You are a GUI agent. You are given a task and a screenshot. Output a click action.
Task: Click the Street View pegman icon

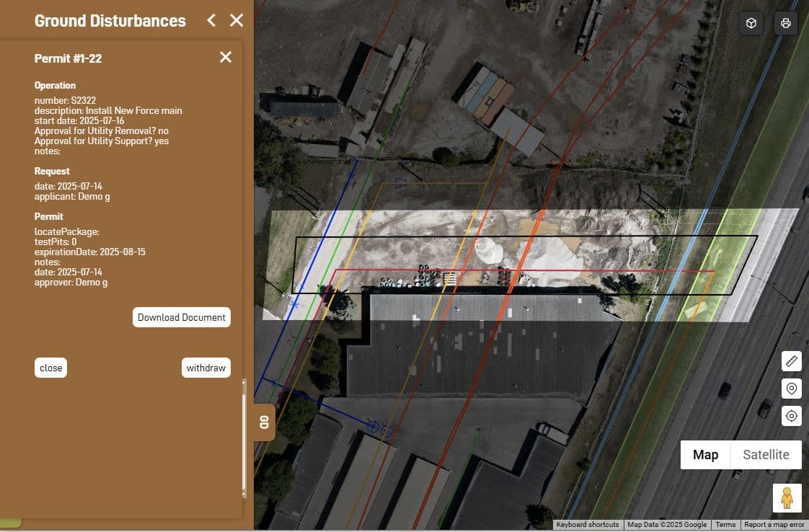click(787, 498)
